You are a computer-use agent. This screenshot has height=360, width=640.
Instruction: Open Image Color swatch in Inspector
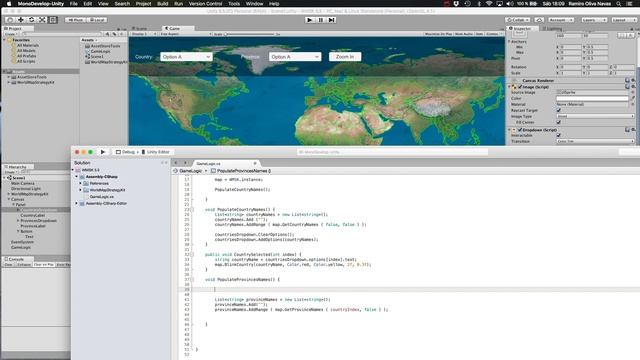tap(592, 98)
